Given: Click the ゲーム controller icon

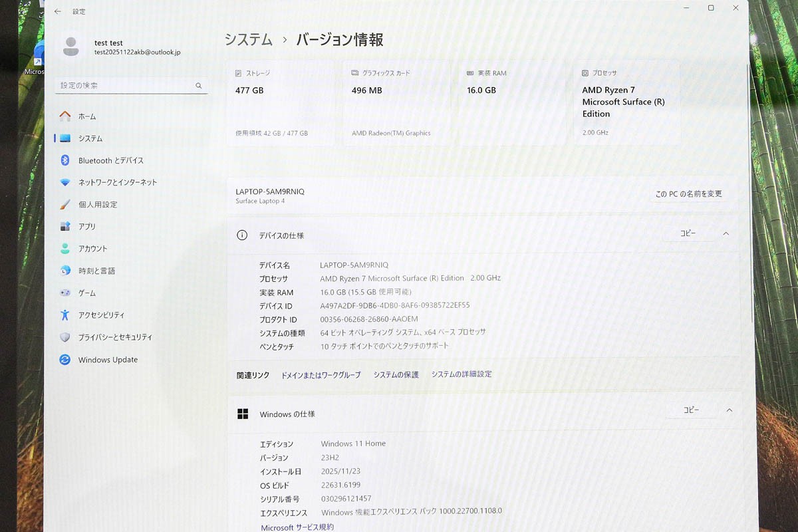Looking at the screenshot, I should pyautogui.click(x=65, y=293).
